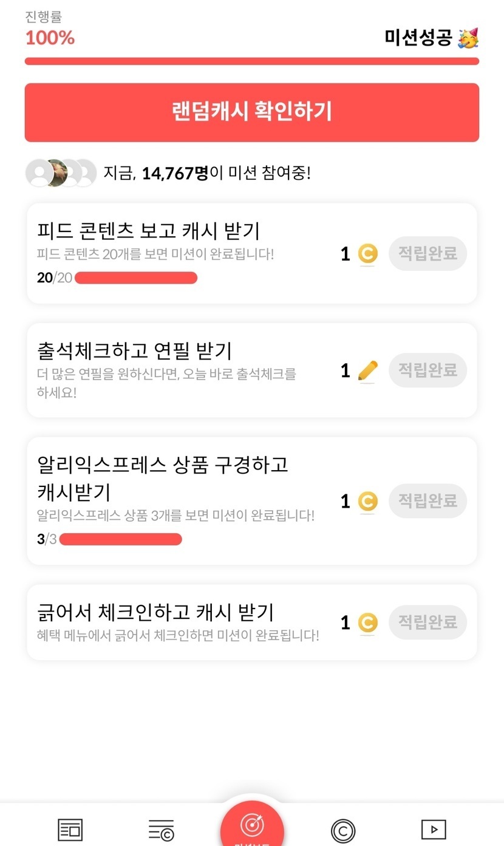Click the gold coin on AliExpress mission
This screenshot has height=846, width=504.
coord(367,502)
